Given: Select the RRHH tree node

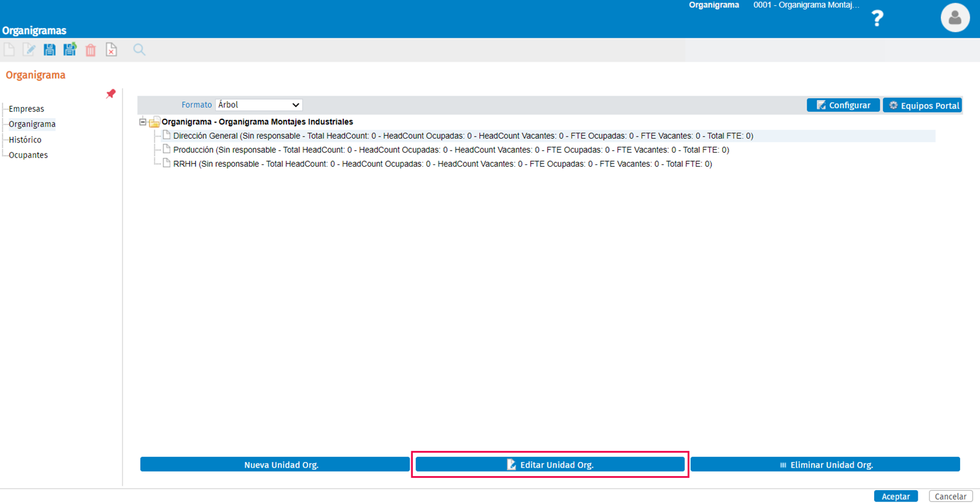Looking at the screenshot, I should click(x=443, y=164).
